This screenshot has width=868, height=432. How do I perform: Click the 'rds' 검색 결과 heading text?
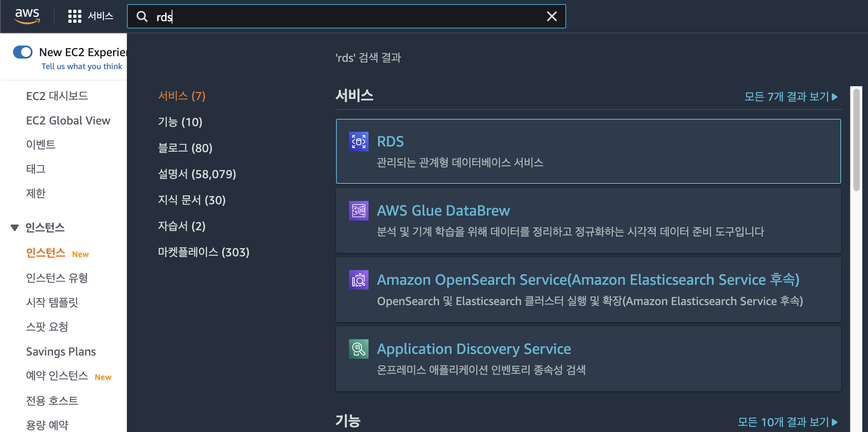368,58
